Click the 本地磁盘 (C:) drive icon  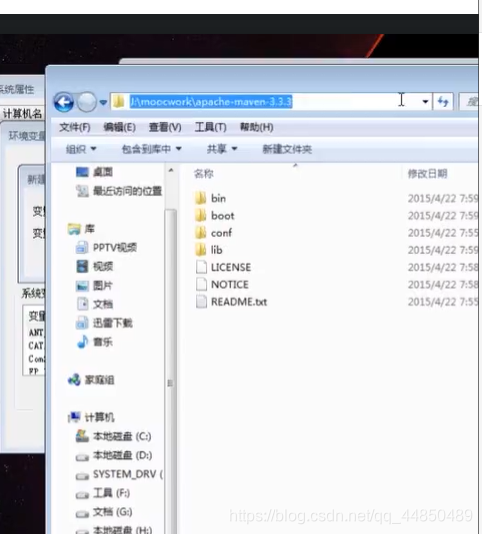[82, 436]
